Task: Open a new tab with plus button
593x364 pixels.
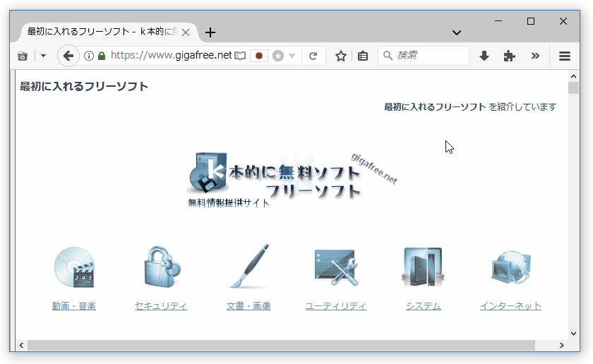Action: click(x=210, y=32)
